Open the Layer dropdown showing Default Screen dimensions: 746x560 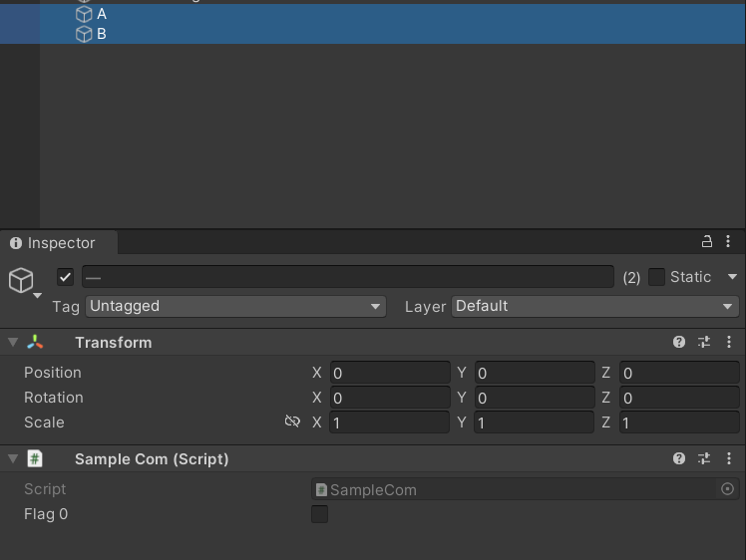[595, 306]
